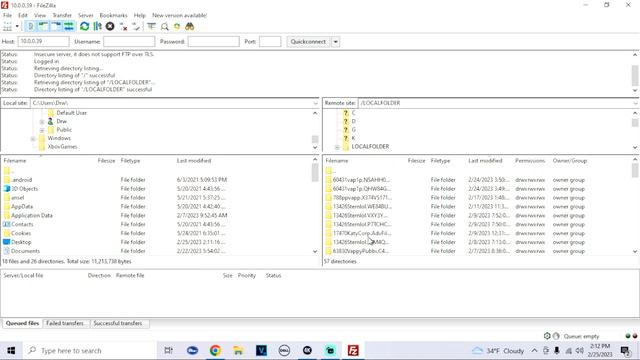The height and width of the screenshot is (360, 640).
Task: Open the binoculars file search icon
Action: (x=189, y=27)
